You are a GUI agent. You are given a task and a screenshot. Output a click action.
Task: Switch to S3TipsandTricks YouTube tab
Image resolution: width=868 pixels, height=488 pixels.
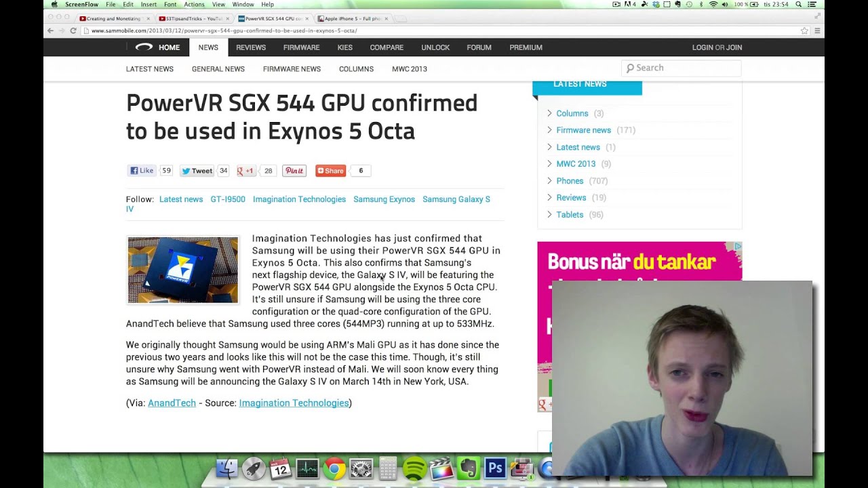[193, 18]
